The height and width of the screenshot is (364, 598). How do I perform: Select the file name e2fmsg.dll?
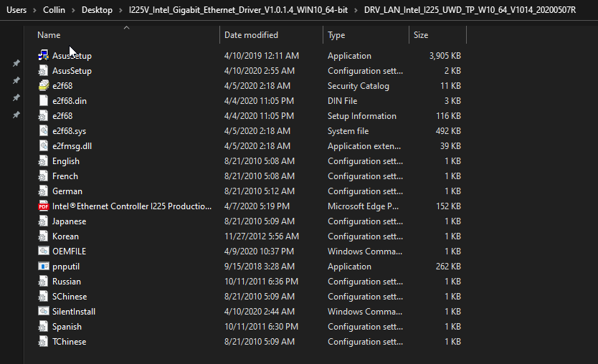pyautogui.click(x=72, y=146)
